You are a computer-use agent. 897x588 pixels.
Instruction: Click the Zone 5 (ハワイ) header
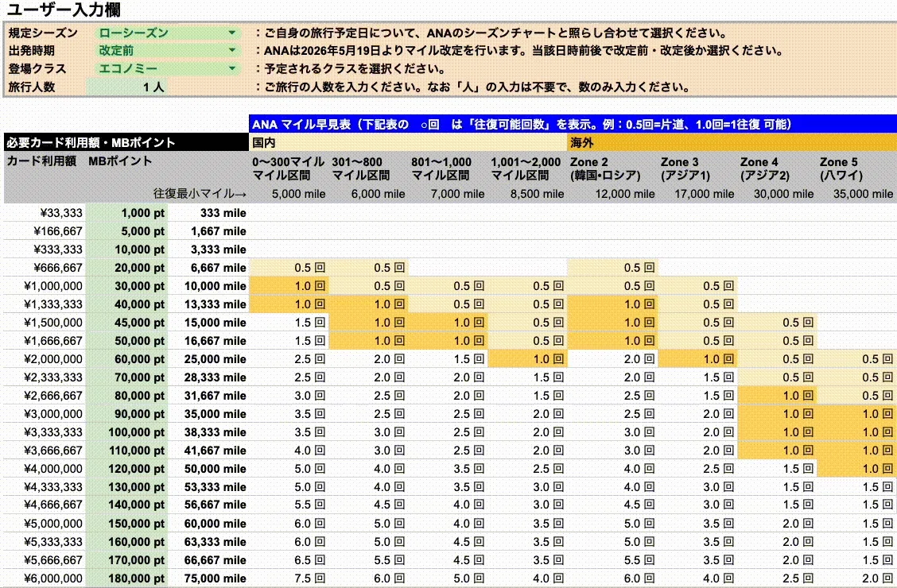pos(857,168)
